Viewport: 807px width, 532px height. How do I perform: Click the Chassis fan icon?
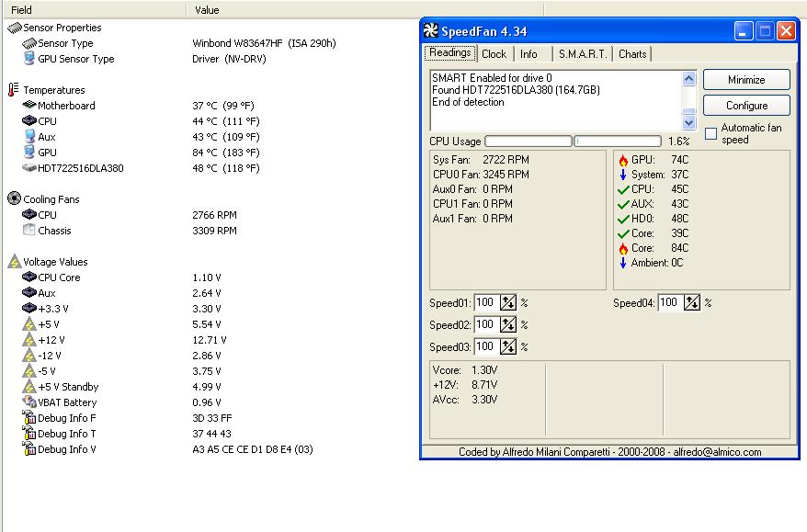[x=29, y=230]
